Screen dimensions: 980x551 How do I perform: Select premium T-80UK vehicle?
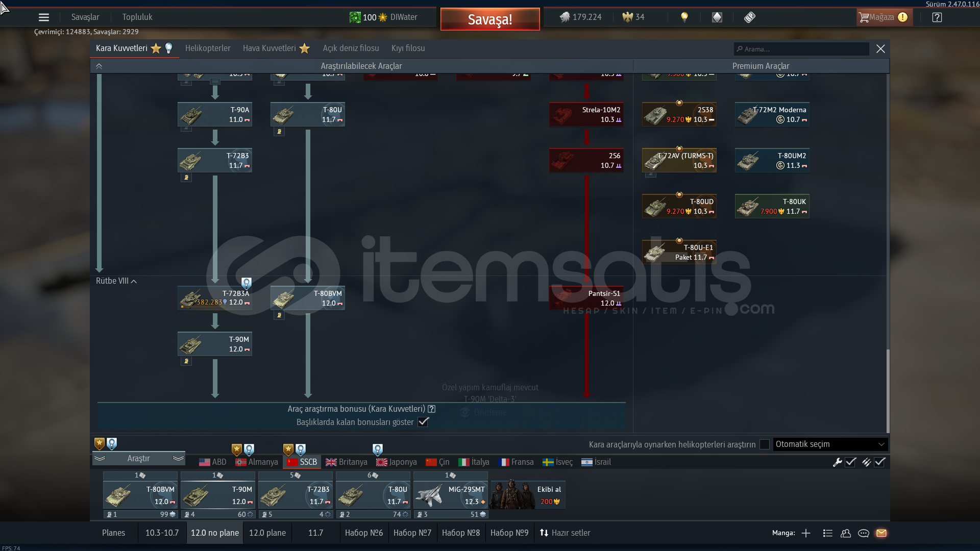[x=772, y=206]
